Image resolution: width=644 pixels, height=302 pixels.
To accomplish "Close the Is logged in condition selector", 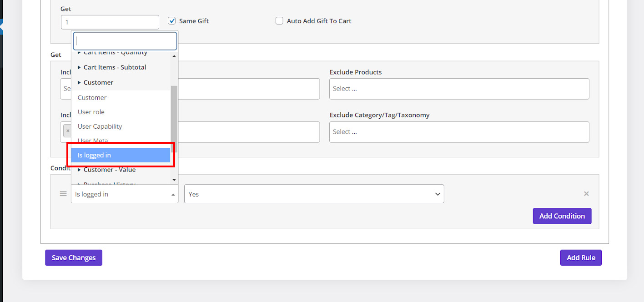I will pos(124,194).
